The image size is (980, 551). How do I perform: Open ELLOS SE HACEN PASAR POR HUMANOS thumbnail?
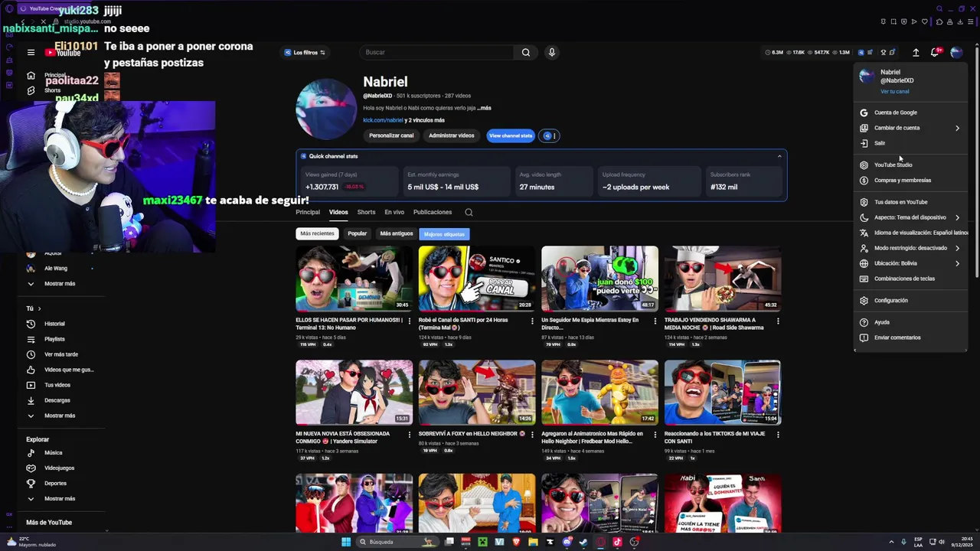pyautogui.click(x=354, y=279)
